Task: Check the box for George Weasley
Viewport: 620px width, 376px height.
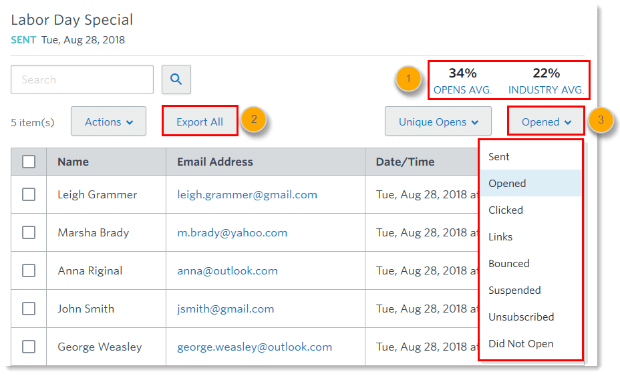Action: [x=28, y=347]
